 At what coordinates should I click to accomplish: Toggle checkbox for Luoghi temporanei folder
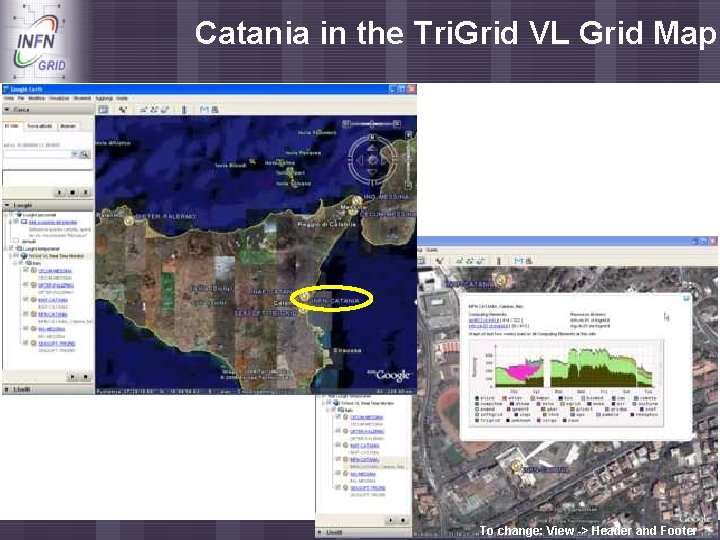12,248
